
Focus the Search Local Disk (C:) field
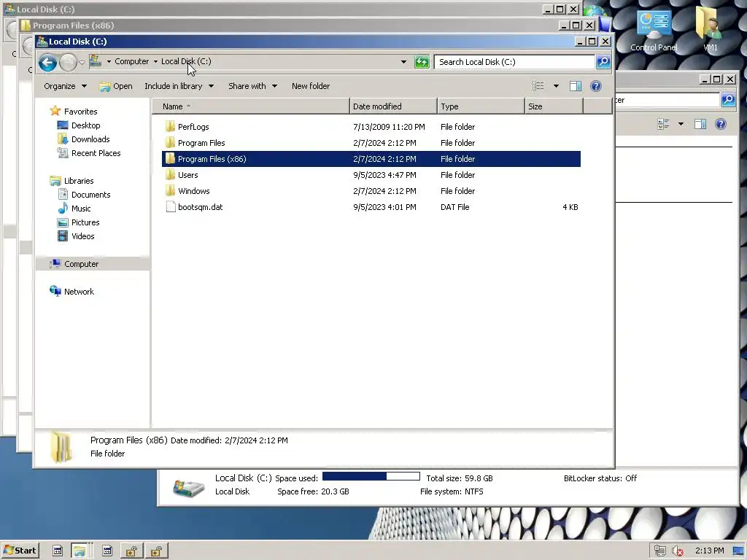514,62
